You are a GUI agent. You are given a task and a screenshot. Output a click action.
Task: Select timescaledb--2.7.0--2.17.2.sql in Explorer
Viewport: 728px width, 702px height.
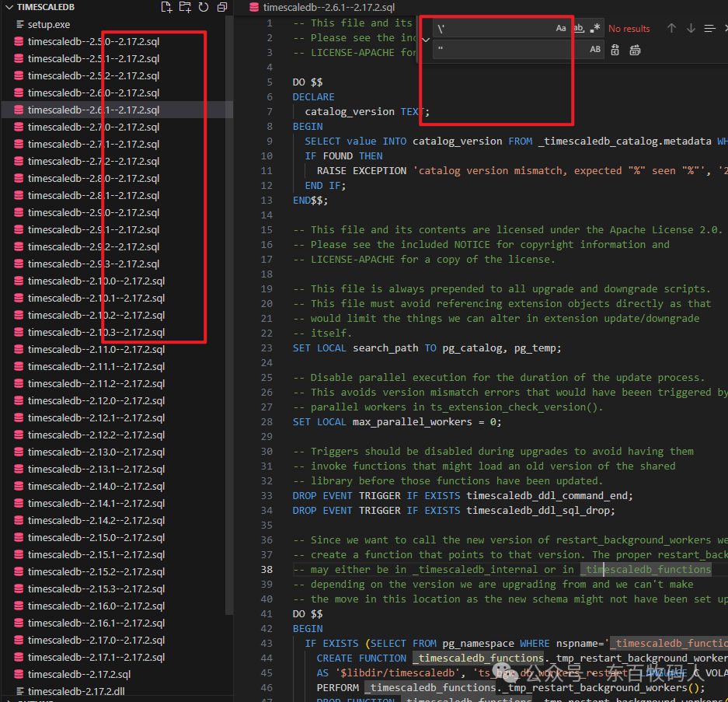93,127
